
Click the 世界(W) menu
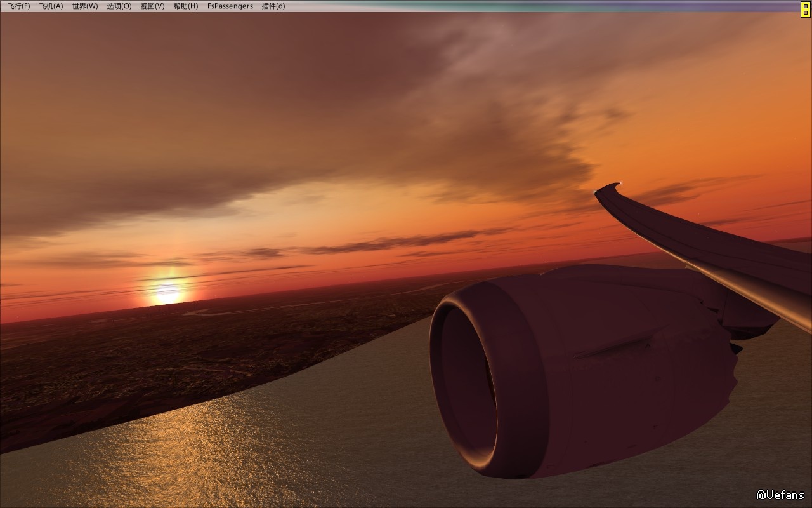84,6
